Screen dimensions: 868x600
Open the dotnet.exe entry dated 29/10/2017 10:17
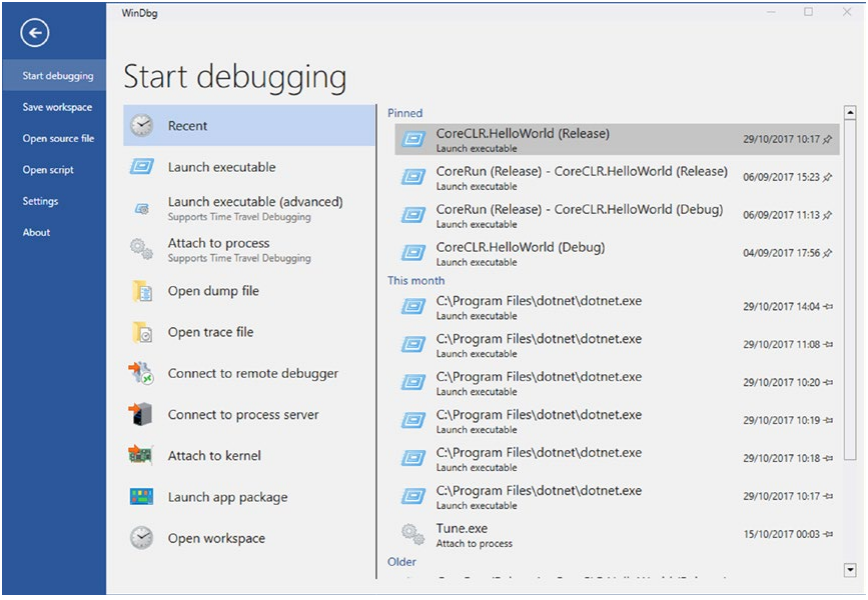click(x=617, y=496)
